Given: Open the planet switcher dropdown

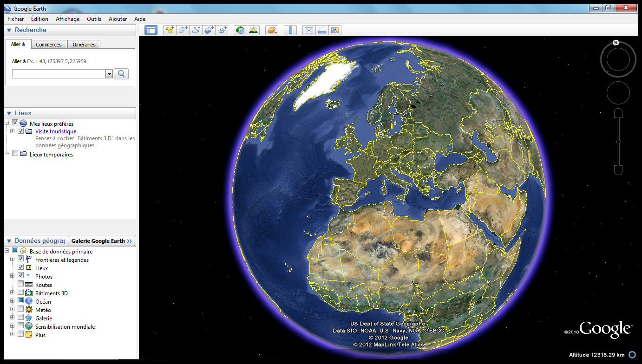Looking at the screenshot, I should click(272, 30).
